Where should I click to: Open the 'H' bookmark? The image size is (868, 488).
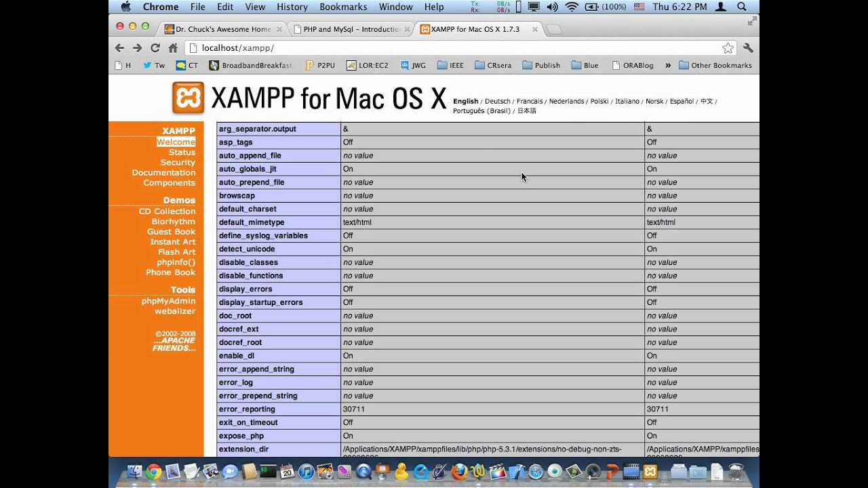[123, 66]
